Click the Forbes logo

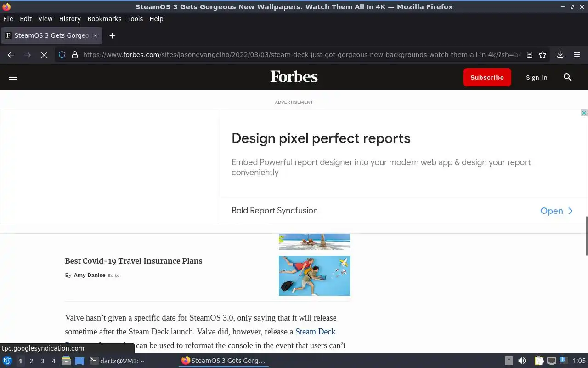pos(294,77)
